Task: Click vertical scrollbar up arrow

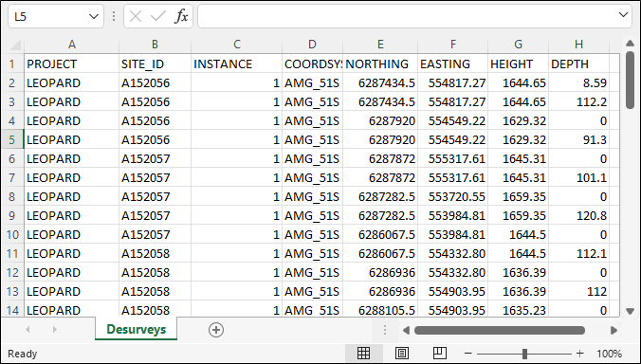Action: (x=630, y=43)
